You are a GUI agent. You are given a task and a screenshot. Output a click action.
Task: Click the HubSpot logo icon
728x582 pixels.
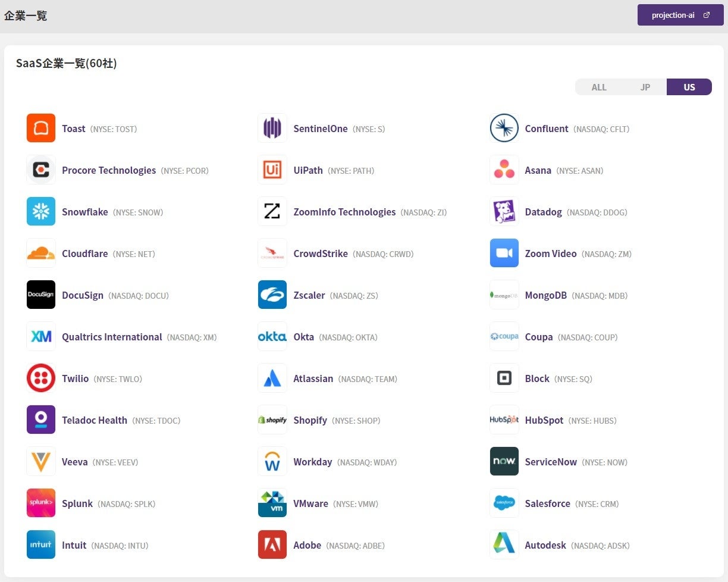pyautogui.click(x=504, y=420)
